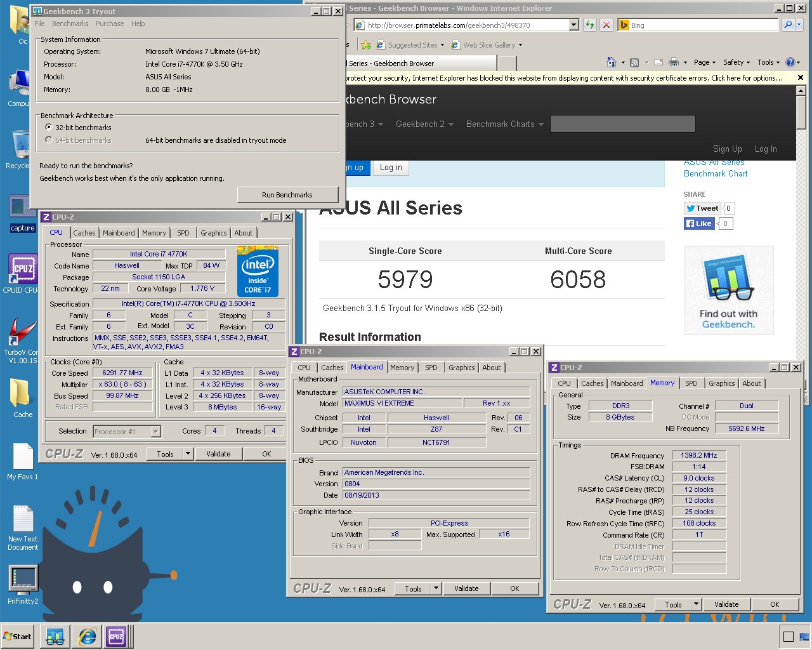Click the IE RSS feeds icon
Viewport: 812px width, 650px height.
(x=634, y=62)
